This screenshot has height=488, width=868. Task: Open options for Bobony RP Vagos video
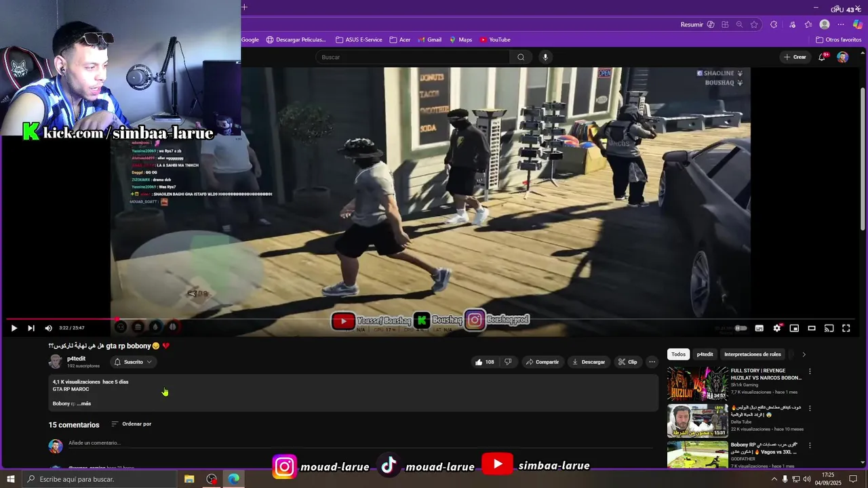click(810, 446)
